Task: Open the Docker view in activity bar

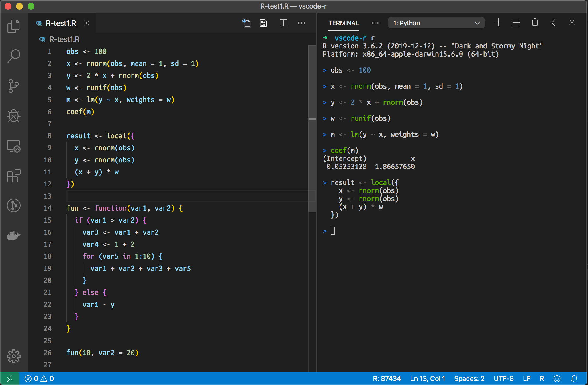Action: (13, 236)
